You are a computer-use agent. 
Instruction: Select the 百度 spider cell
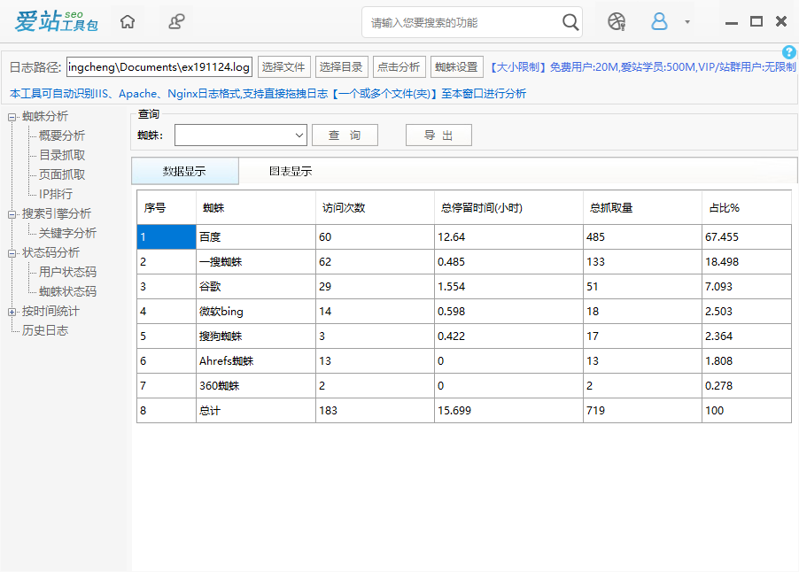[256, 237]
